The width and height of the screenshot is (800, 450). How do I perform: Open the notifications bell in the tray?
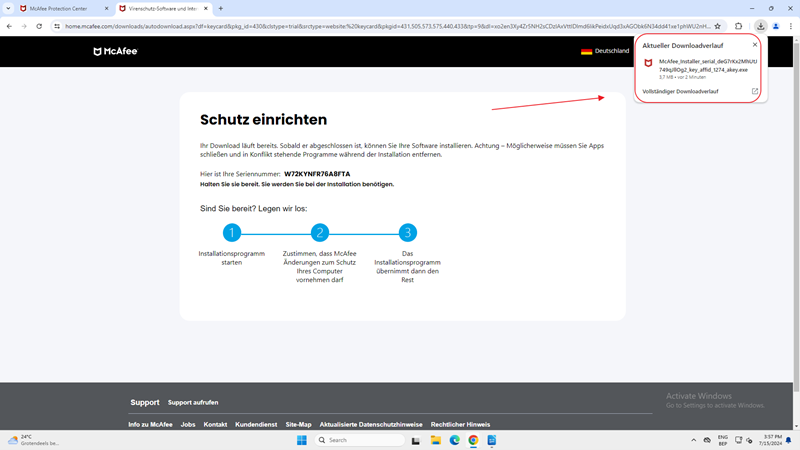click(x=788, y=440)
